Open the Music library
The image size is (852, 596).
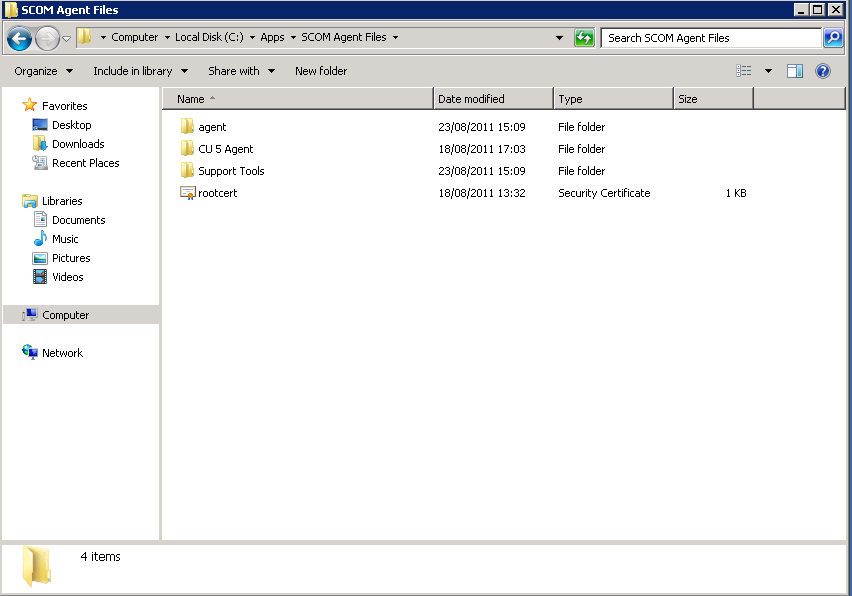coord(65,239)
